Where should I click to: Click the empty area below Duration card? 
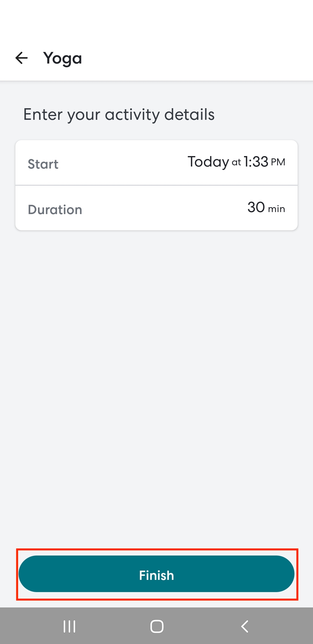point(156,377)
